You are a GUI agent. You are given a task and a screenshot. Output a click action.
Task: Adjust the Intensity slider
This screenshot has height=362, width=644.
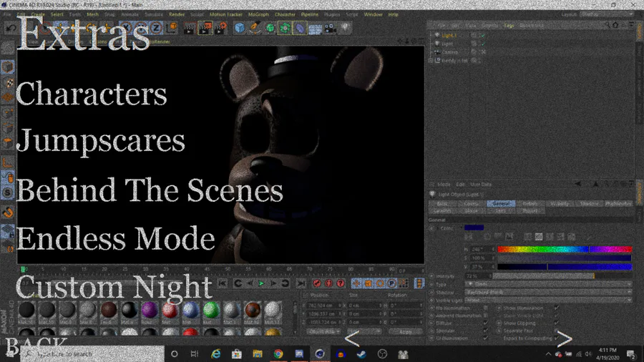tap(562, 276)
